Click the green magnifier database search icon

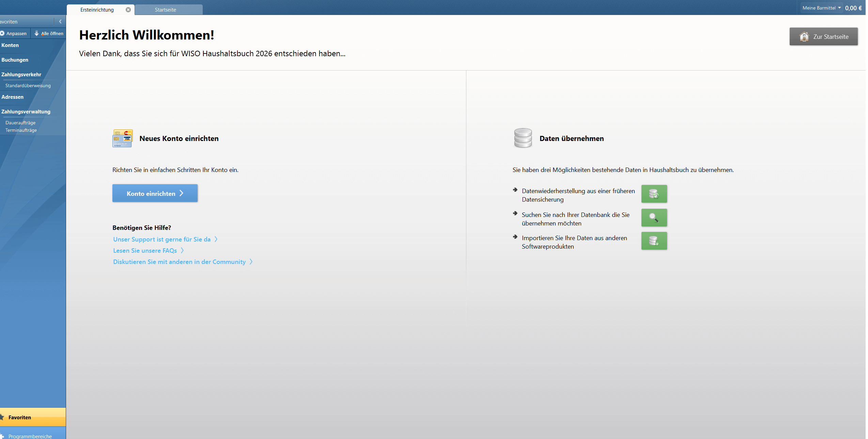pos(654,218)
